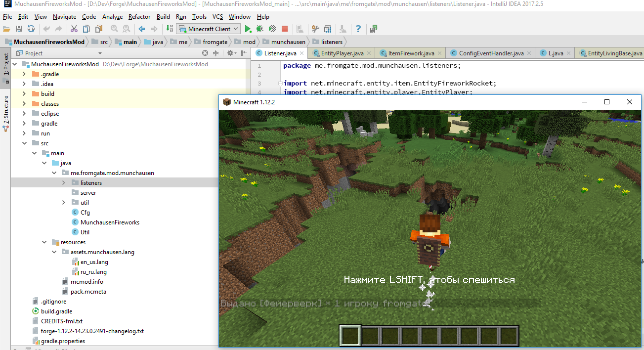Click the munchausen breadcrumb in navigation bar
Viewport: 644px width, 350px height.
tap(284, 42)
